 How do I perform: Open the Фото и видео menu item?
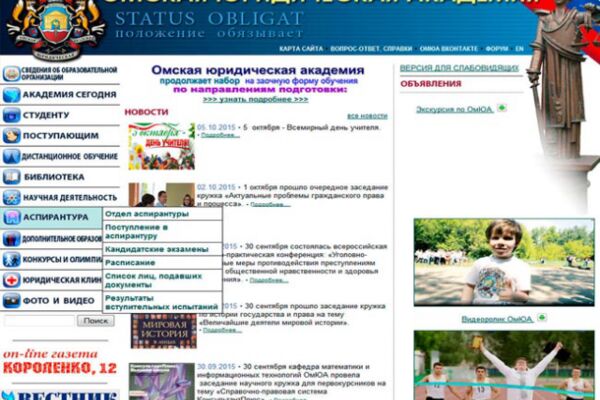[x=59, y=301]
